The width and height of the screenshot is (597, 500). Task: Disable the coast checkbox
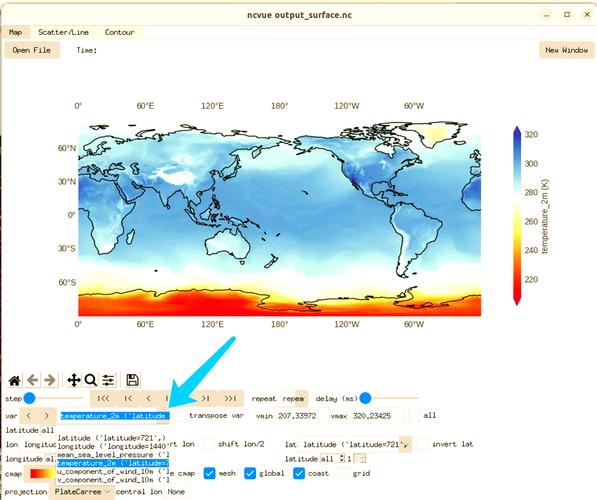pyautogui.click(x=299, y=473)
